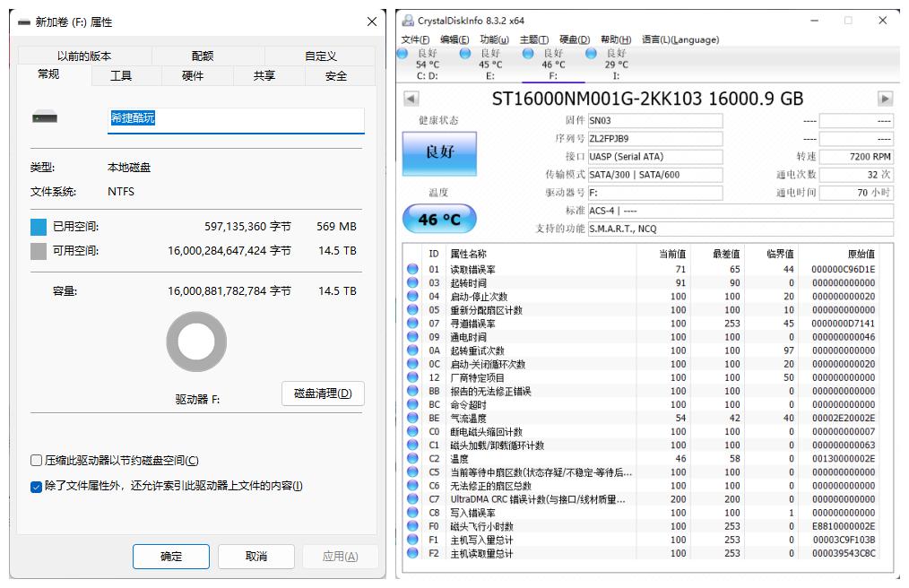
Task: Switch to the 工具 tab
Action: 122,76
